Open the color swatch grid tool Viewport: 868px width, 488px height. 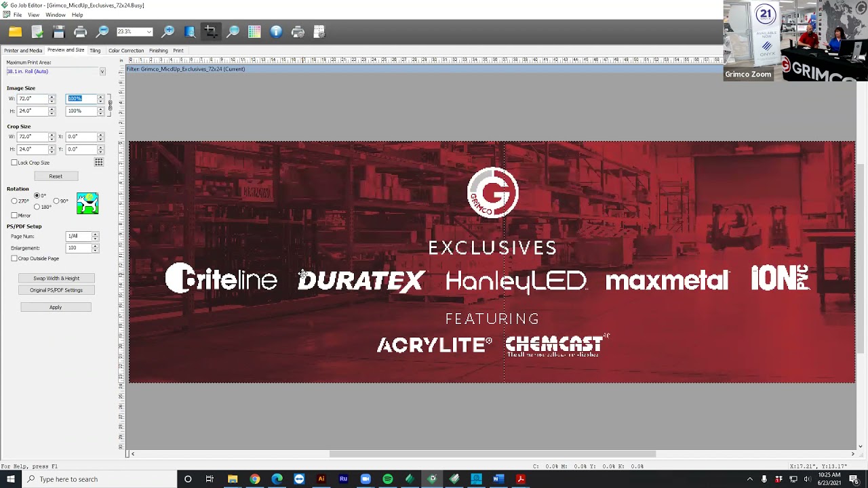pos(254,32)
